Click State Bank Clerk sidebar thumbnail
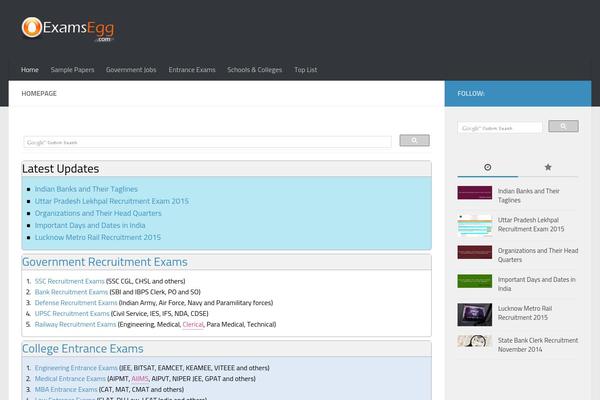The height and width of the screenshot is (400, 600). 474,341
